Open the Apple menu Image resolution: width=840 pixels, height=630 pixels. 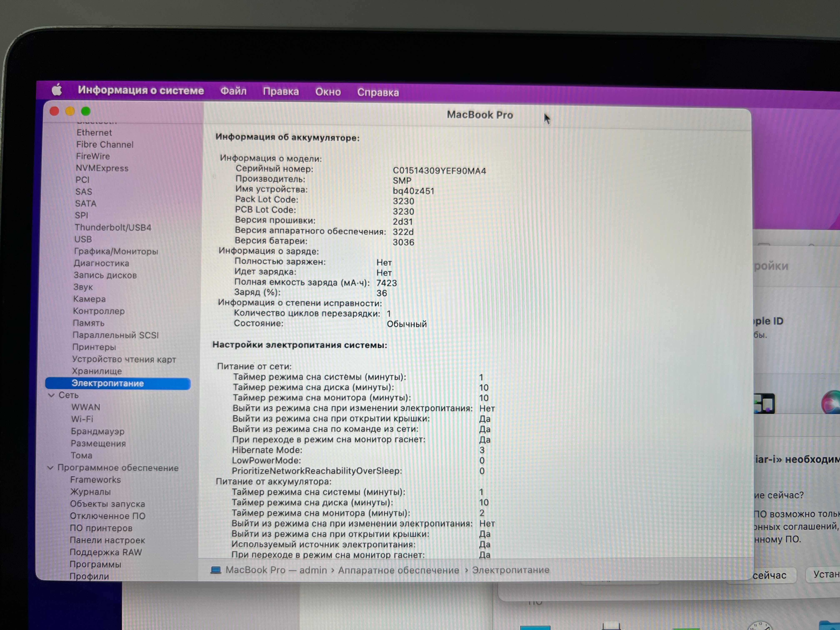[57, 90]
